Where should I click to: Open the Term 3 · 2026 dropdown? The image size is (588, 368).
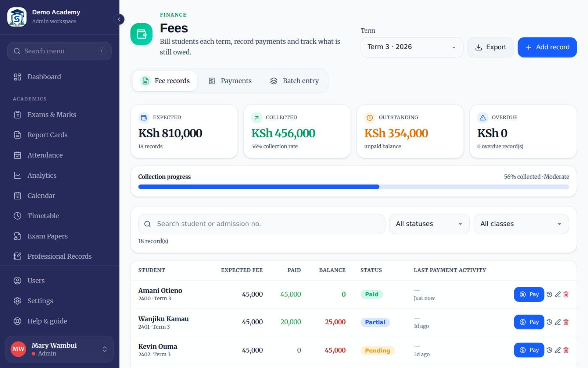pyautogui.click(x=412, y=47)
